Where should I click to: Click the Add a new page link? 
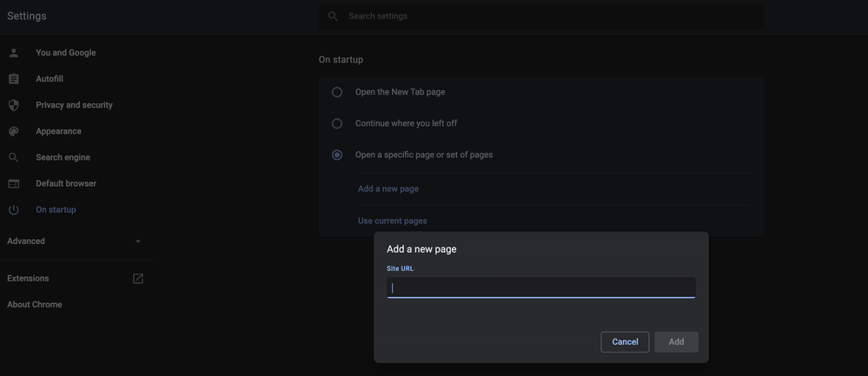(388, 189)
